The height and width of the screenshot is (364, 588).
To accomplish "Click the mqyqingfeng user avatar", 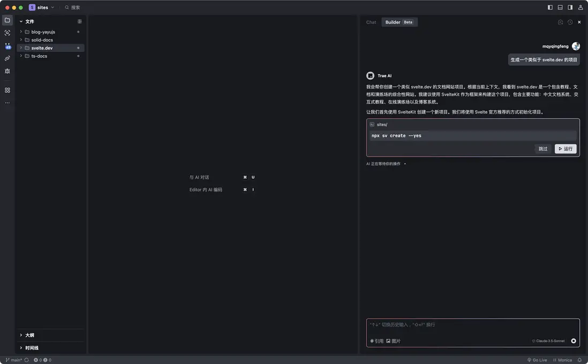I will click(576, 46).
